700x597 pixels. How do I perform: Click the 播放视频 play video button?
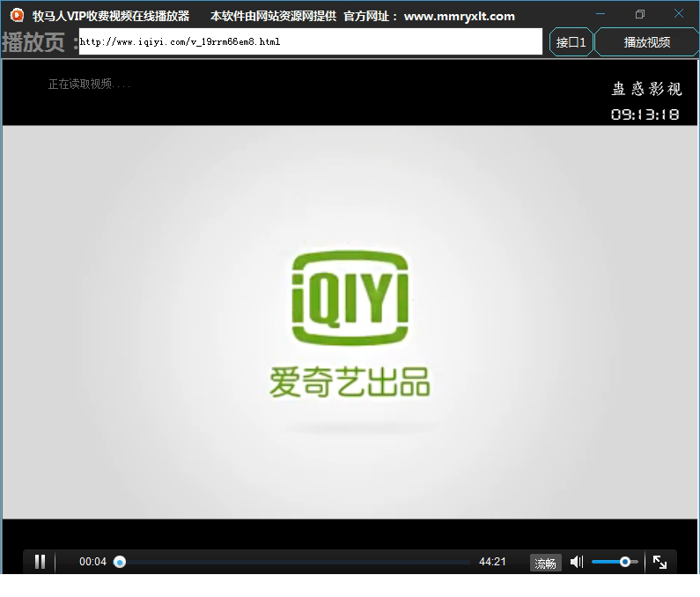click(646, 42)
